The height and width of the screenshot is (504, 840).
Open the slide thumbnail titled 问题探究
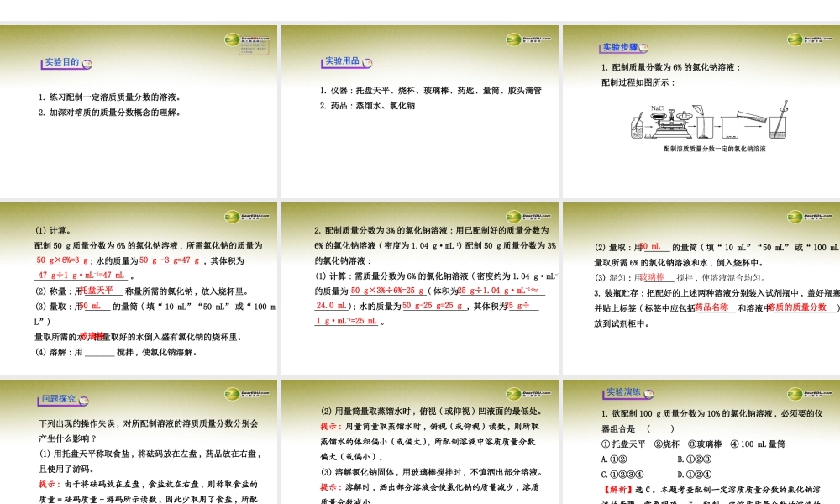(x=139, y=442)
